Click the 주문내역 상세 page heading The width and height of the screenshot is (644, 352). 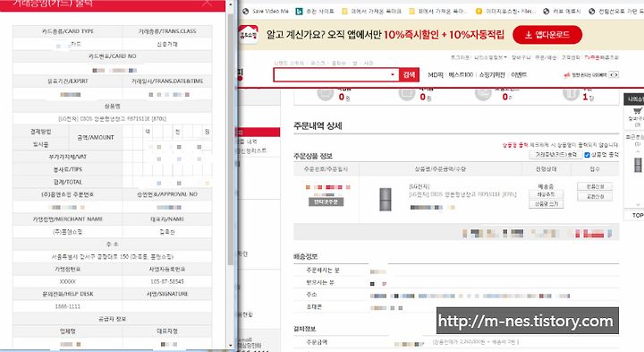pyautogui.click(x=318, y=125)
